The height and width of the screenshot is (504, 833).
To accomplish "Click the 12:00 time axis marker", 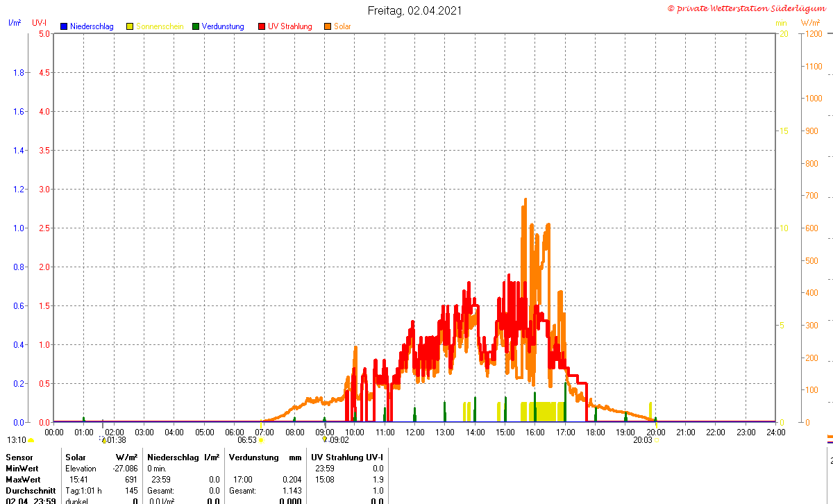I will coord(415,432).
